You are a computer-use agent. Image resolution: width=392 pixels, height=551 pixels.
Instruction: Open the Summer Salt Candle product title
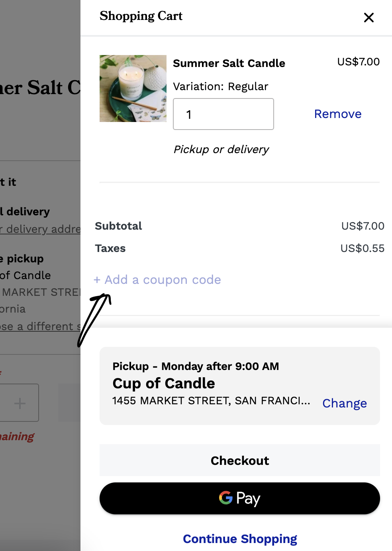pyautogui.click(x=229, y=63)
